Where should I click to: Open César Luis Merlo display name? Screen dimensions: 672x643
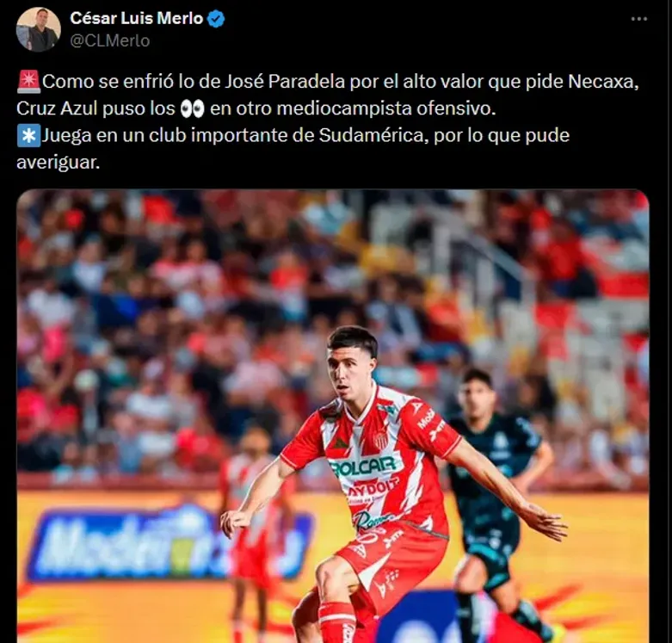point(136,18)
